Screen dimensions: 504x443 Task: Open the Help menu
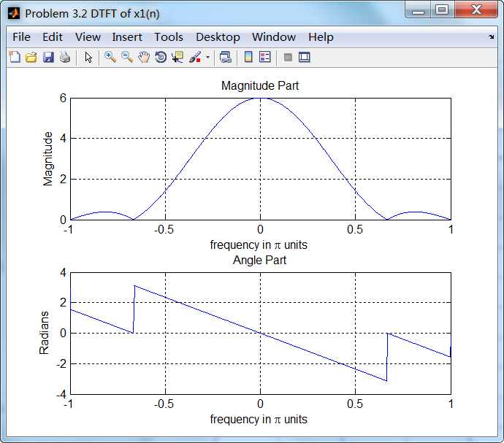click(x=321, y=37)
